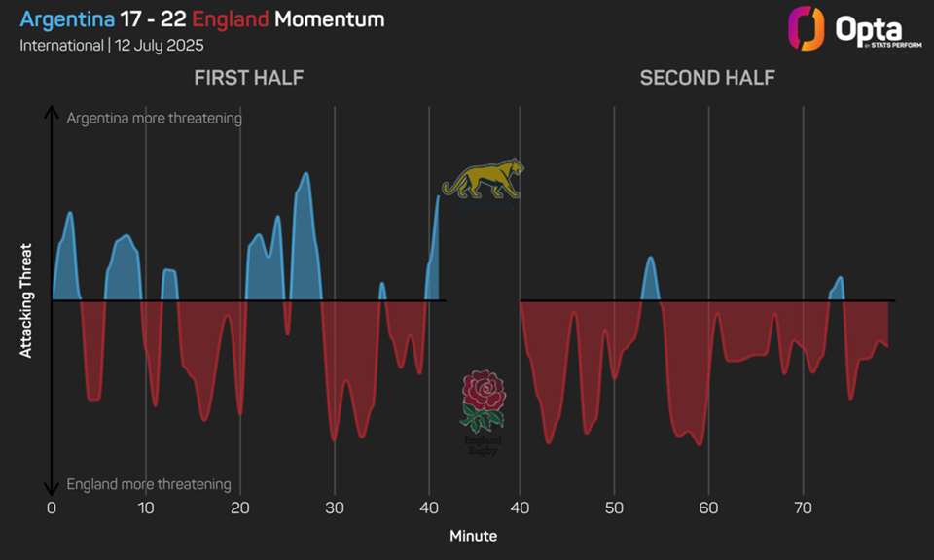The height and width of the screenshot is (560, 934).
Task: Click the "Argentina more threatening" label
Action: pos(154,118)
